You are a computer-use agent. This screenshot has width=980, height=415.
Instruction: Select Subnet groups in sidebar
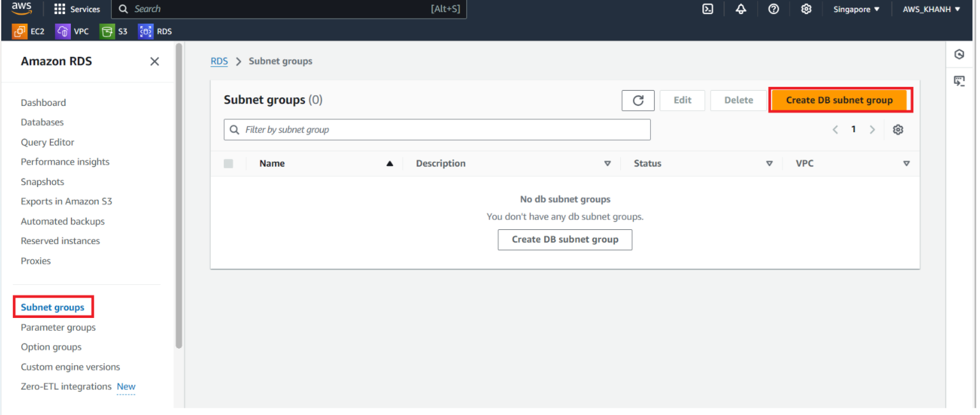pos(52,308)
